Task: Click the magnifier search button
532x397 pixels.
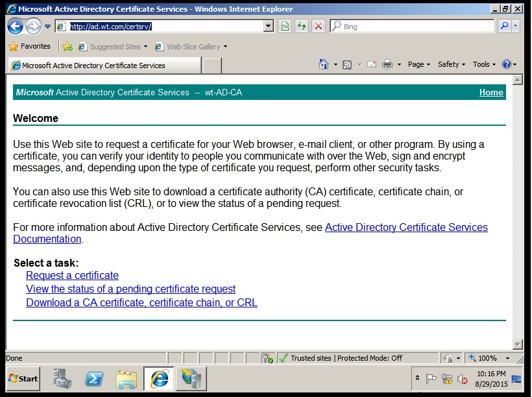Action: tap(504, 26)
